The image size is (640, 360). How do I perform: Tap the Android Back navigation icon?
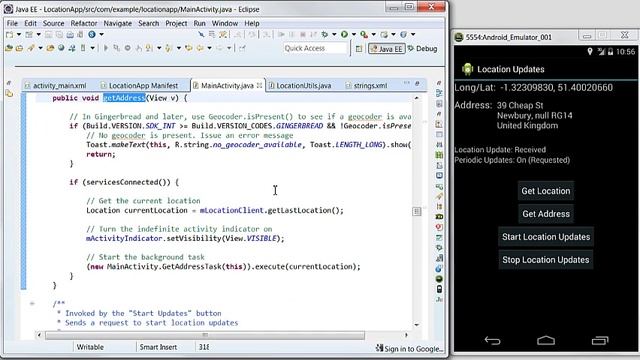pyautogui.click(x=492, y=340)
